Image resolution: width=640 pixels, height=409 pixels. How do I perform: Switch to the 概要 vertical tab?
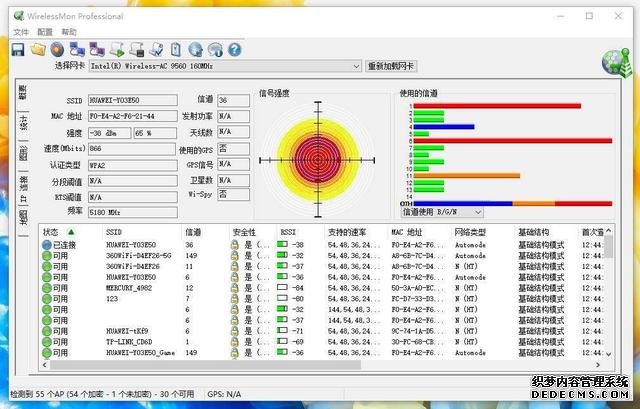(23, 93)
